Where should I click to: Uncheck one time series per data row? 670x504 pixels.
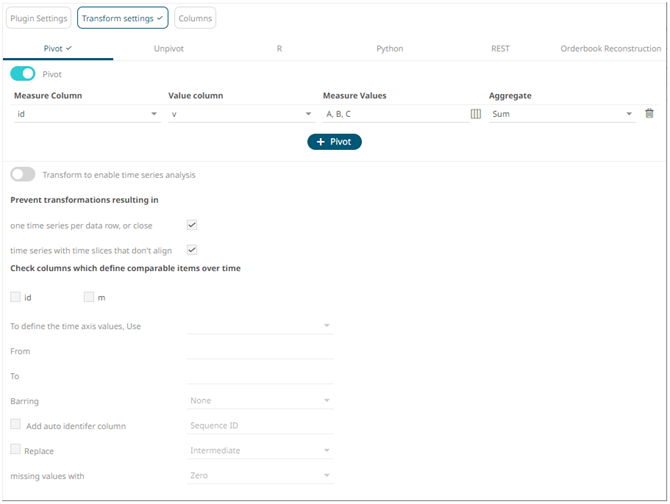click(x=192, y=225)
